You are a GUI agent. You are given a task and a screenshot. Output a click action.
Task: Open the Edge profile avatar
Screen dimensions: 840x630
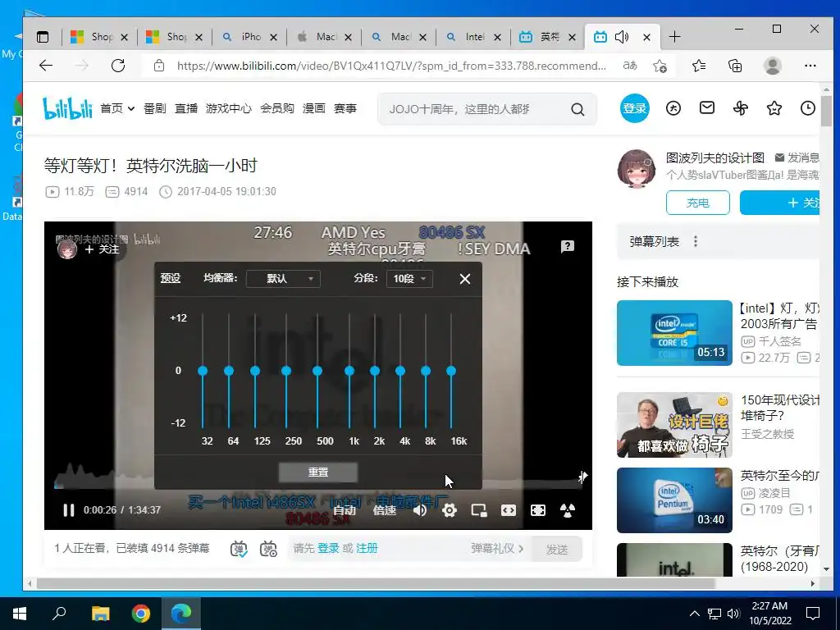[773, 66]
